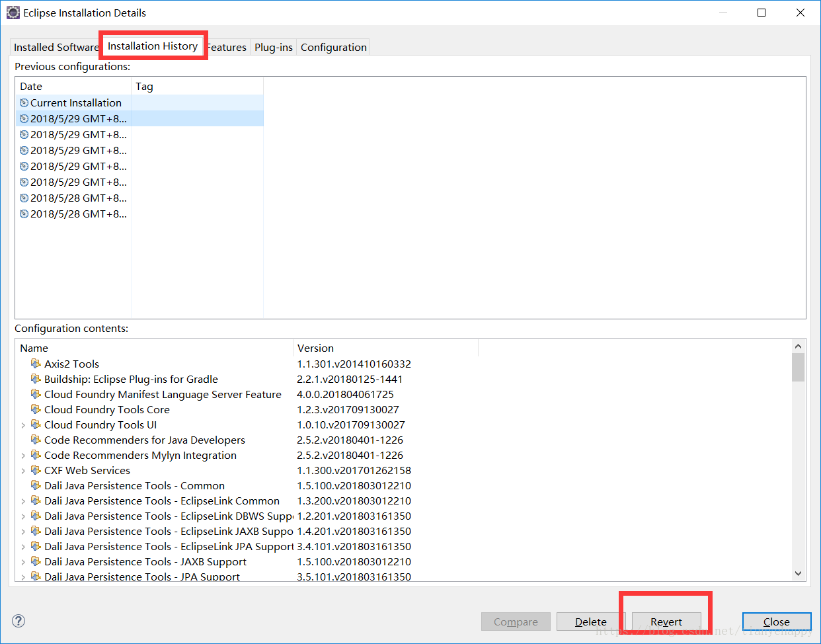The image size is (821, 644).
Task: Select the Axis2 Tools row
Action: [71, 364]
